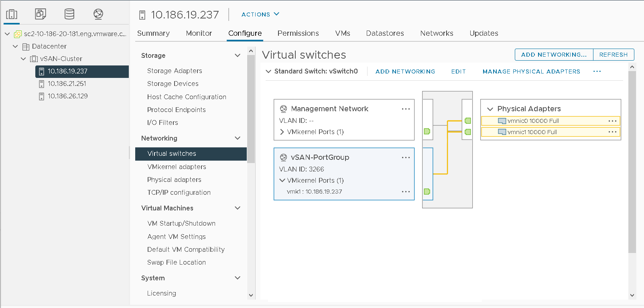The height and width of the screenshot is (308, 644).
Task: Open vmk1 adapter more options menu
Action: click(406, 192)
